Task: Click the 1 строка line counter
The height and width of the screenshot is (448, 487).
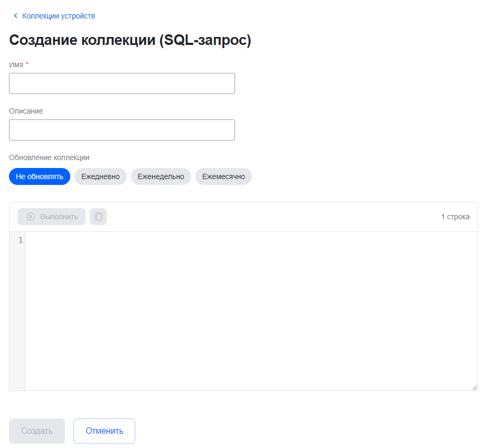Action: pos(455,217)
